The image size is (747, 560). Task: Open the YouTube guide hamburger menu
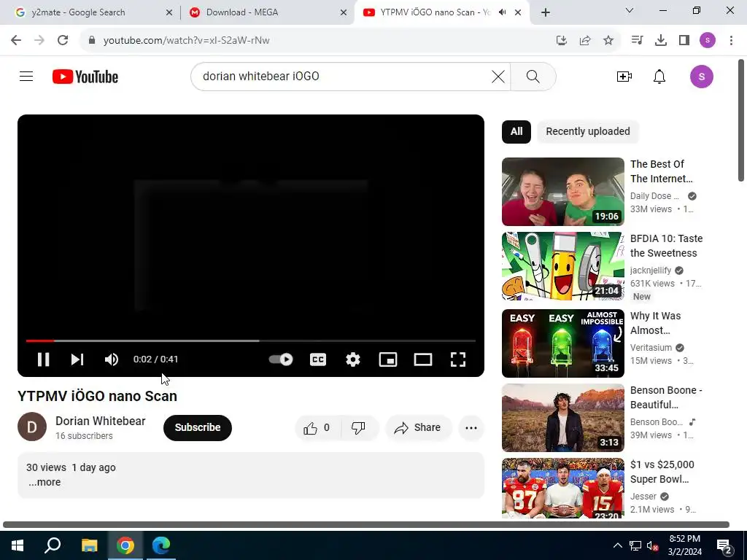[26, 76]
